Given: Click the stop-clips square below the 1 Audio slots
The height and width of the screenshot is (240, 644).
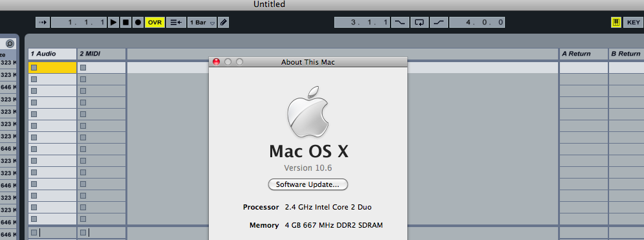Looking at the screenshot, I should 34,233.
